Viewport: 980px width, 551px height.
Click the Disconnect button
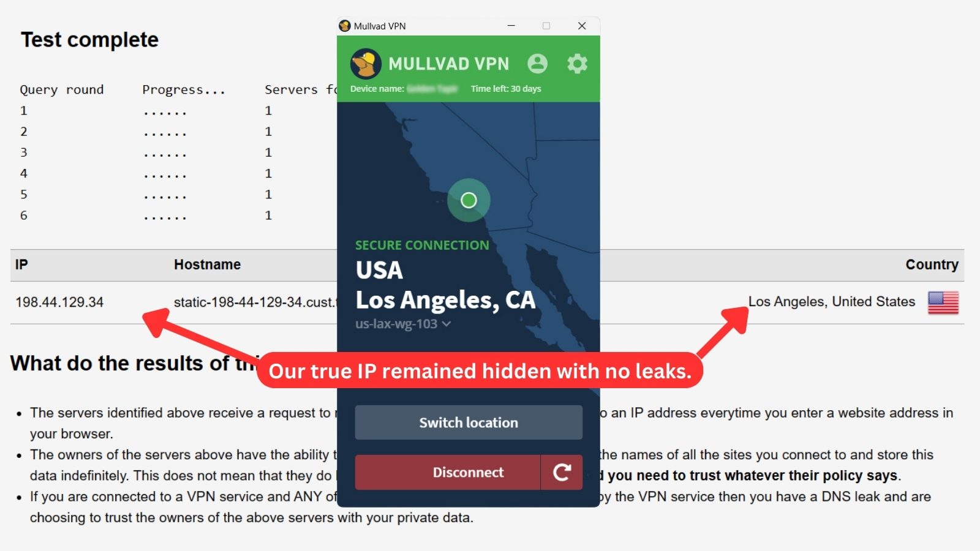click(448, 472)
